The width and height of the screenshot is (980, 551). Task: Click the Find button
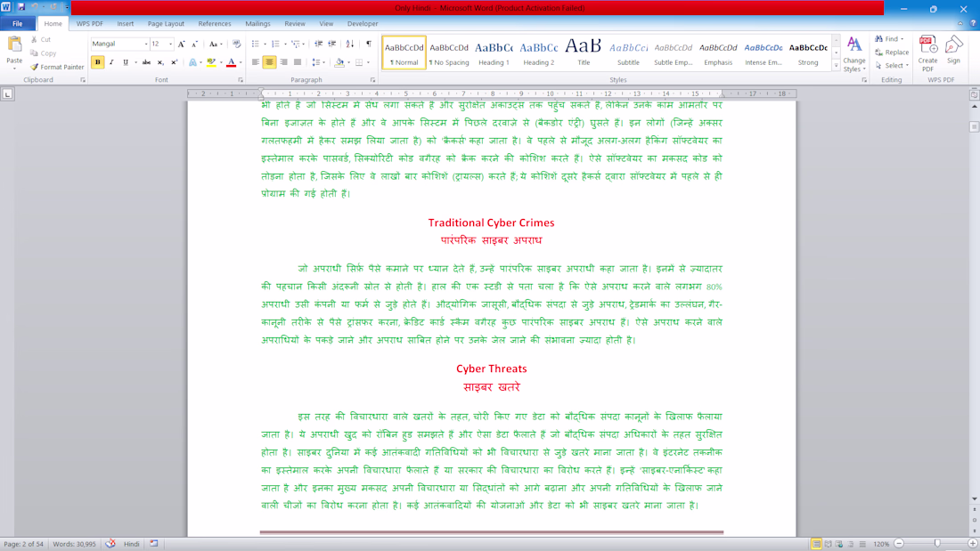tap(889, 39)
